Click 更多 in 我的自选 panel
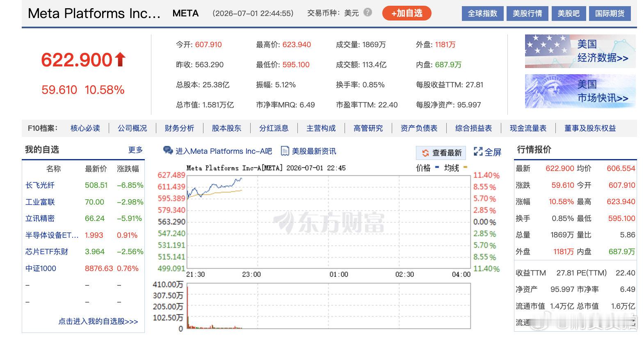The height and width of the screenshot is (337, 644). [135, 150]
